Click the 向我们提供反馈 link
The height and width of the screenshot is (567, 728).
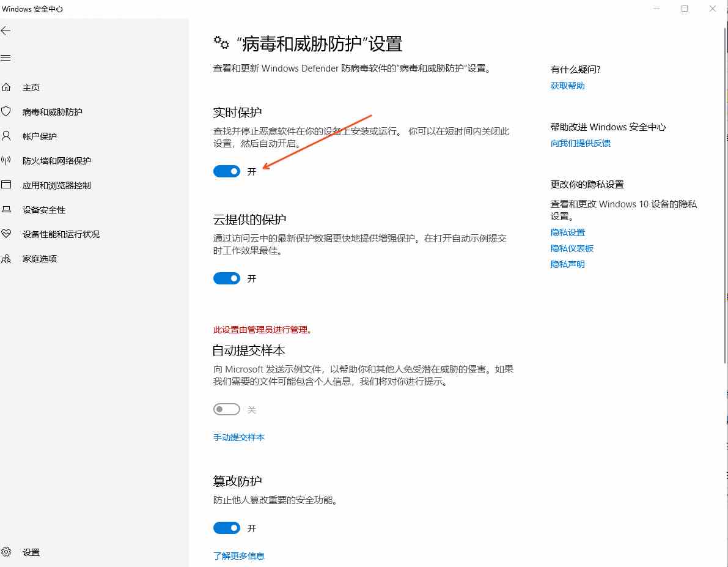(x=580, y=143)
